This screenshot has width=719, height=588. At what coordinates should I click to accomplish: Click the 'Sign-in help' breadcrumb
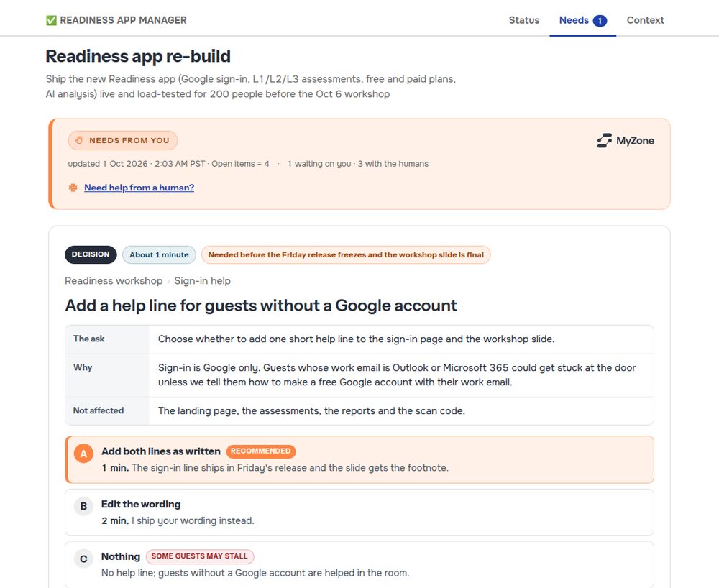coord(202,280)
